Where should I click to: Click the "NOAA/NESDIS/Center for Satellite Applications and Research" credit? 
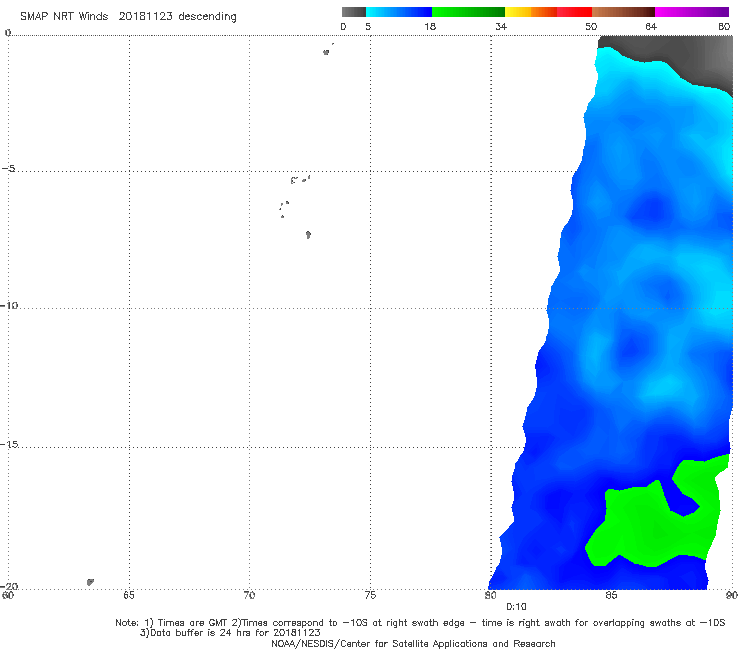pyautogui.click(x=413, y=644)
